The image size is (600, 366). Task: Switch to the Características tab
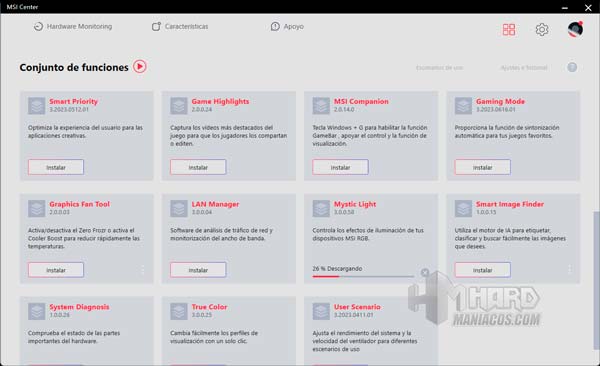[180, 26]
